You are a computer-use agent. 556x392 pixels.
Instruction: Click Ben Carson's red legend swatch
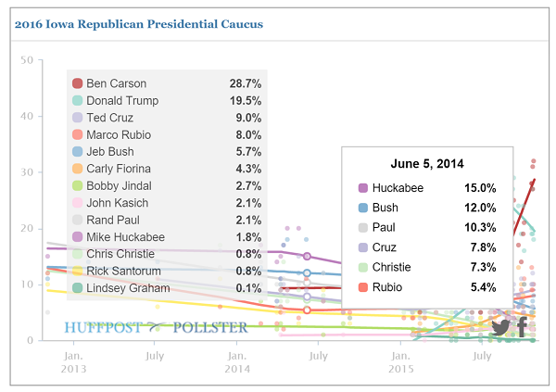(x=77, y=83)
